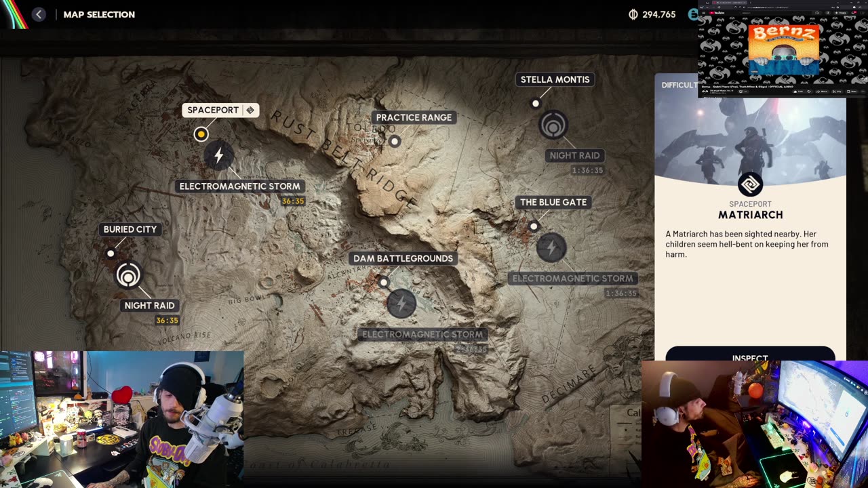Click the Stella Montis location marker dot

point(536,104)
